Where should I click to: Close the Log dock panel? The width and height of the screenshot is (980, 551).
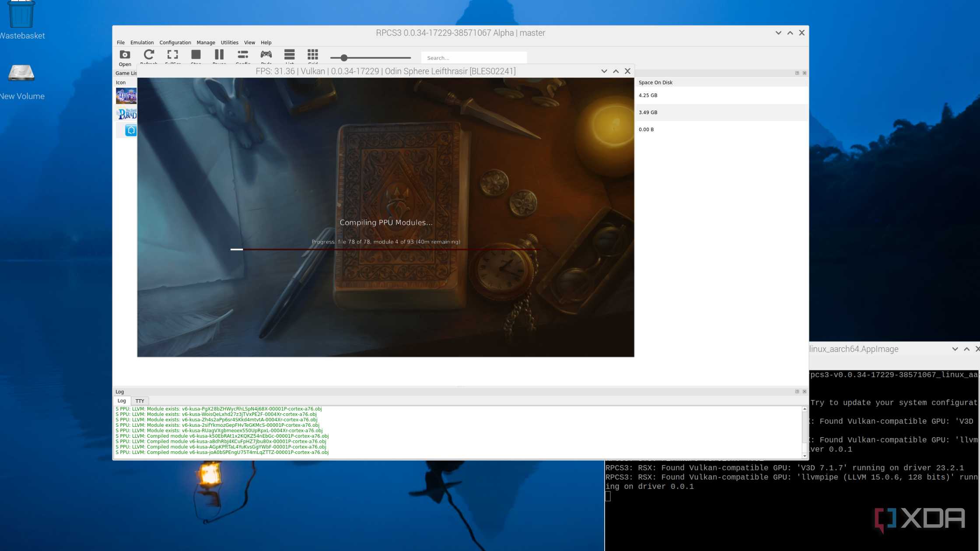[804, 391]
